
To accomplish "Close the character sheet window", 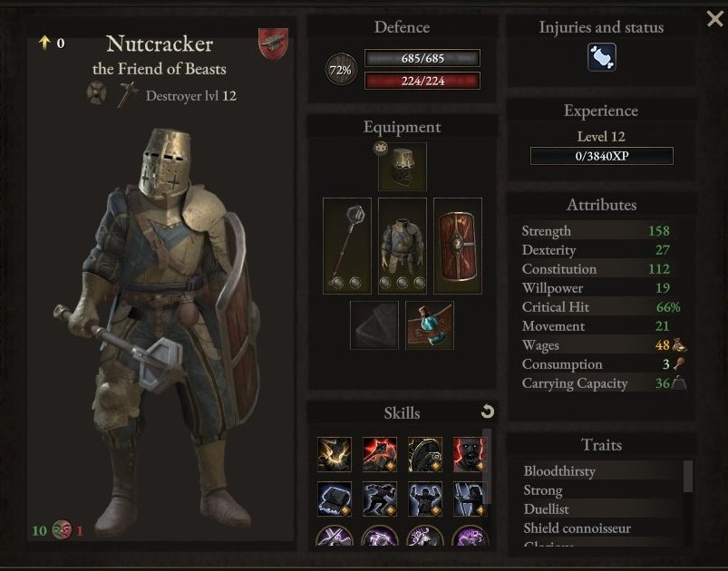I will [715, 19].
